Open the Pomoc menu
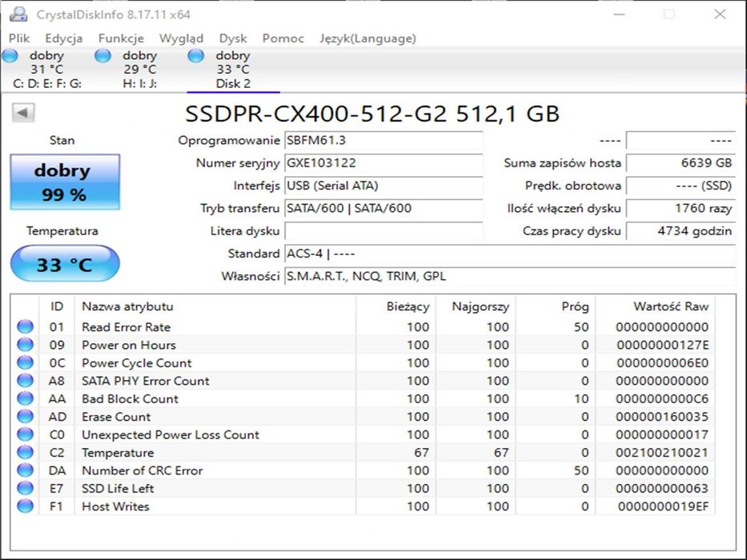Image resolution: width=747 pixels, height=560 pixels. pyautogui.click(x=283, y=38)
